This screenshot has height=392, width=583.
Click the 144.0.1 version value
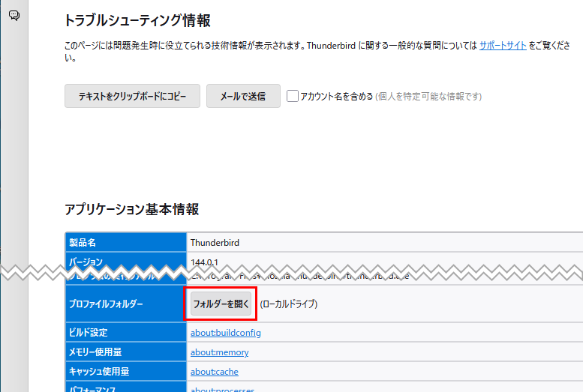pyautogui.click(x=204, y=262)
